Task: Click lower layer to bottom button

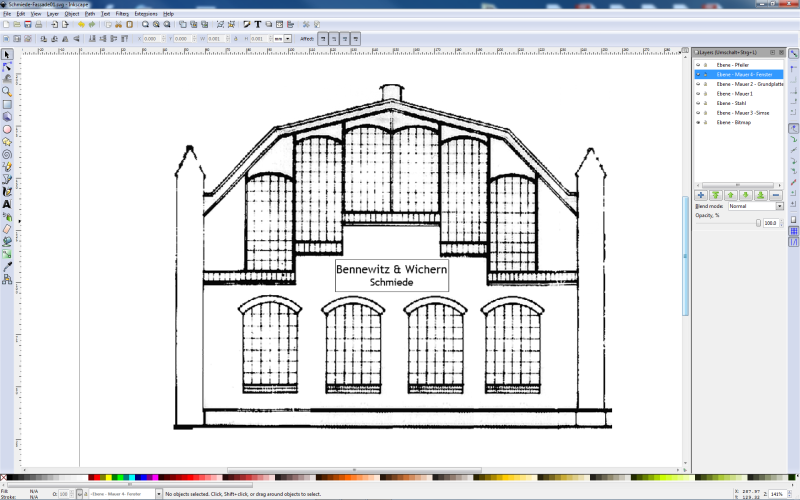Action: (761, 195)
